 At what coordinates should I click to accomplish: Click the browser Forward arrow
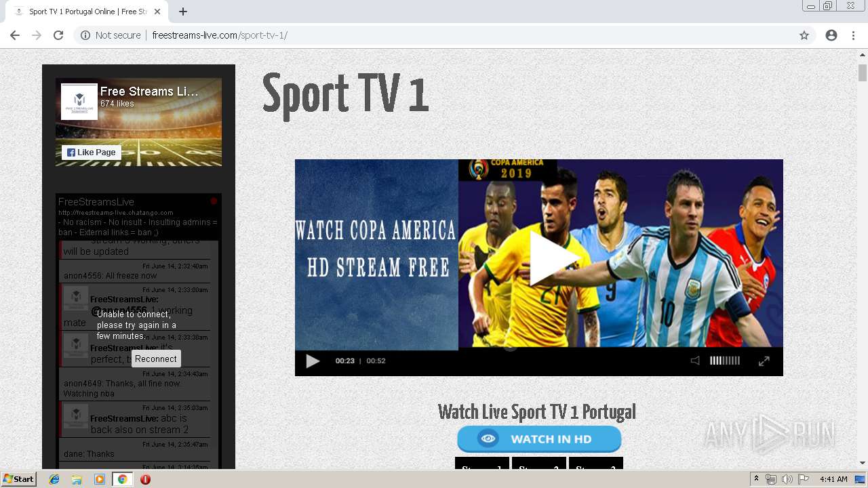(x=37, y=35)
